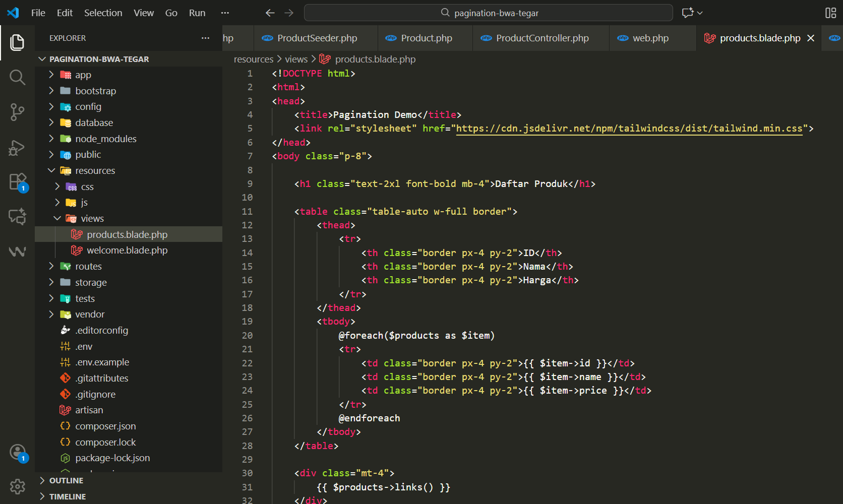
Task: Open the Selection menu
Action: pyautogui.click(x=103, y=13)
